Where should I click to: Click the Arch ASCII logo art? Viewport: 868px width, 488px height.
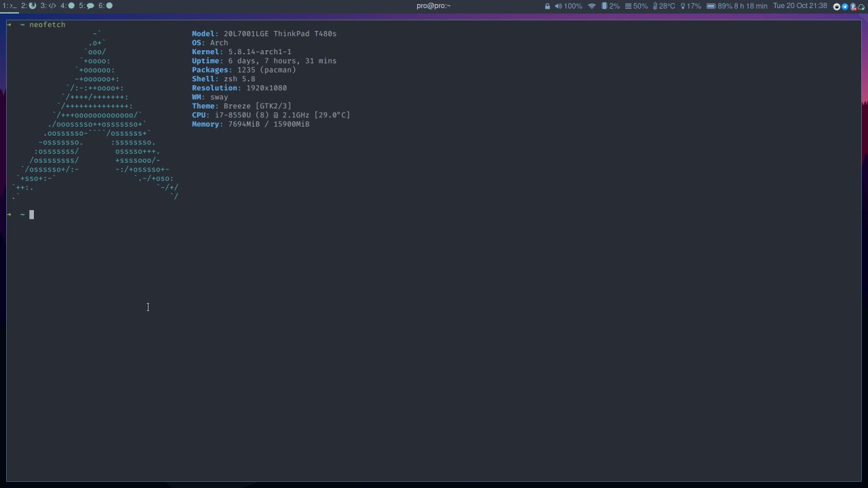[95, 115]
